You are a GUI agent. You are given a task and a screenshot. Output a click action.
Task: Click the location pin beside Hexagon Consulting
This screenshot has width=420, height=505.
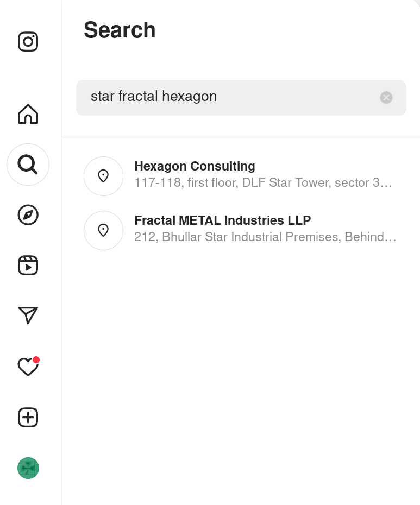point(103,176)
